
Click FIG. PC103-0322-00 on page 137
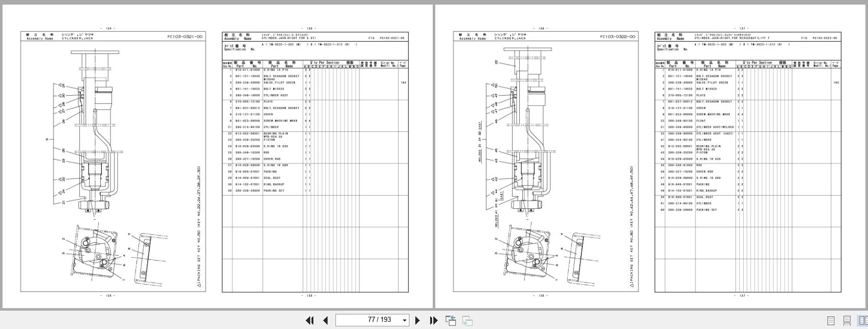(819, 38)
